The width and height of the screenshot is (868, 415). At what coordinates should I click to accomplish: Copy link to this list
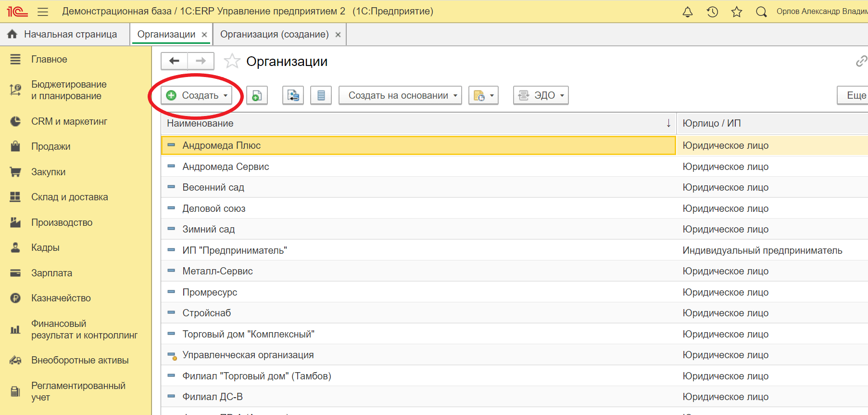[861, 61]
